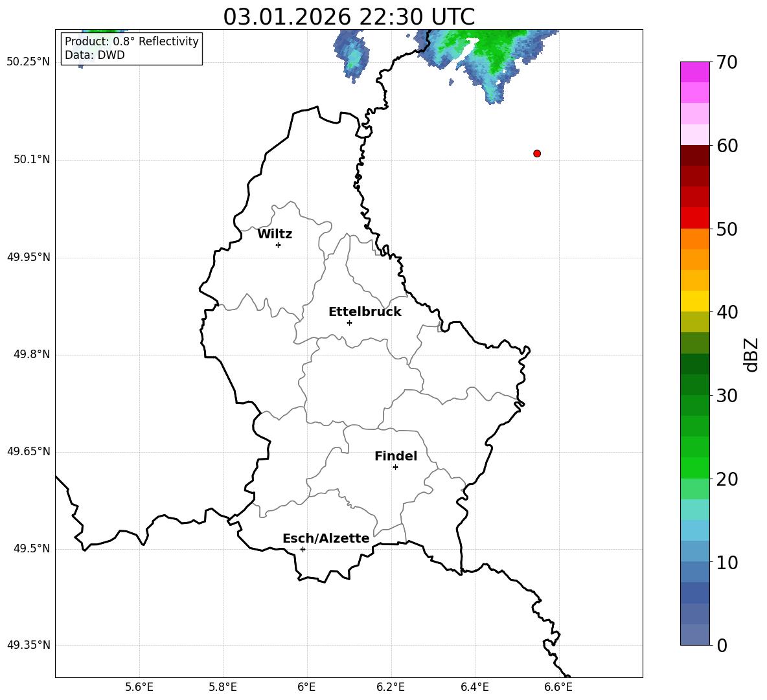Click the 49.5°N latitude label
The image size is (767, 700).
pos(32,548)
